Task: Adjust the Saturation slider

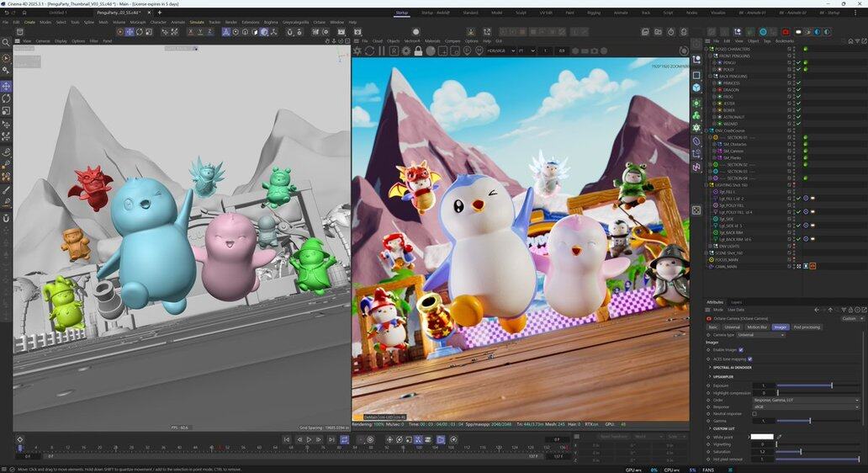Action: (818, 452)
